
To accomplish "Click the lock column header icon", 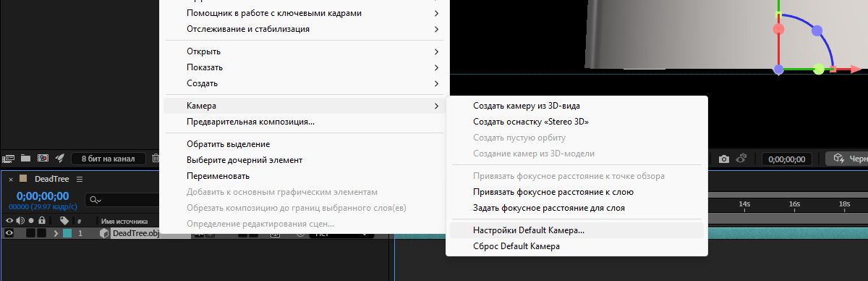I will 43,221.
